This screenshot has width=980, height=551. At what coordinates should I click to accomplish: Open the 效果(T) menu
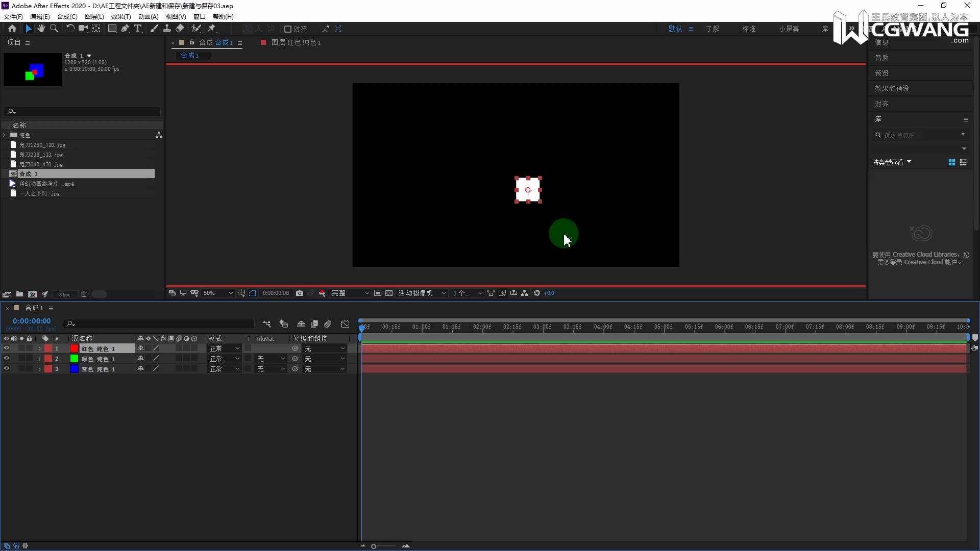click(121, 16)
